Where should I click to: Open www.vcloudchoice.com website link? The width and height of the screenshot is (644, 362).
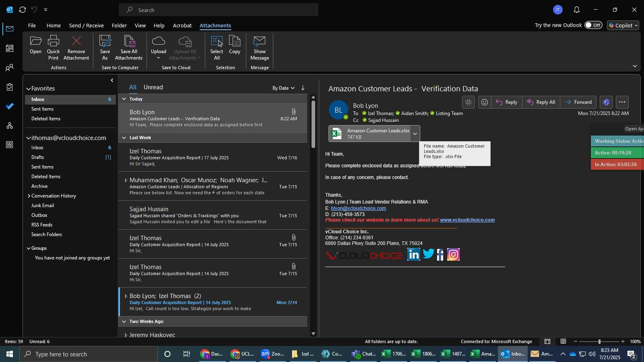[x=467, y=220]
